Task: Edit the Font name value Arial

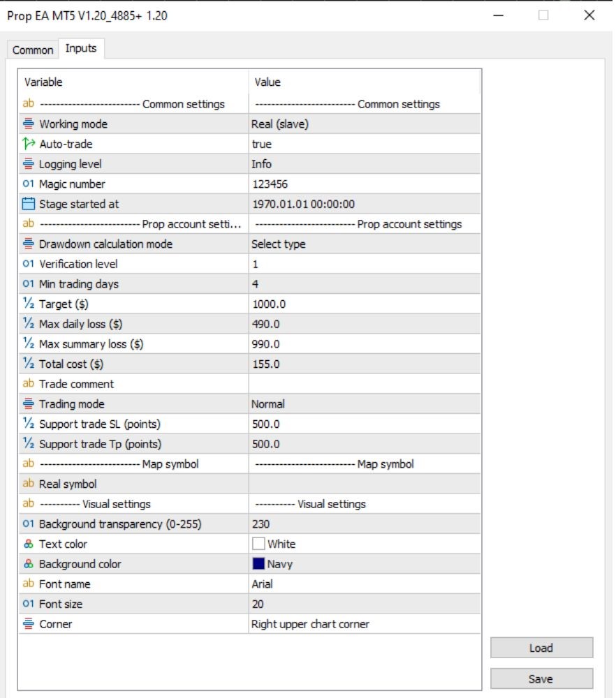Action: point(365,584)
